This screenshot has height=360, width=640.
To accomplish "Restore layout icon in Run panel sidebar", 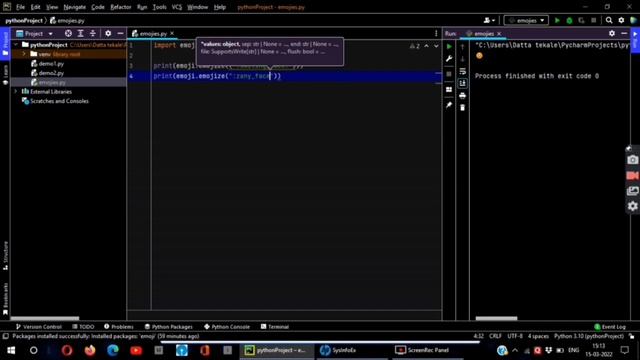I will [449, 89].
